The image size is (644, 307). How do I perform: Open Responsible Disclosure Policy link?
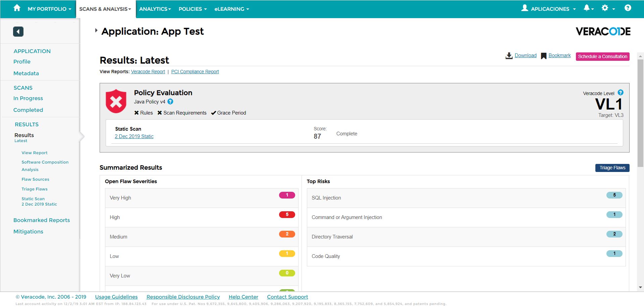pos(183,297)
